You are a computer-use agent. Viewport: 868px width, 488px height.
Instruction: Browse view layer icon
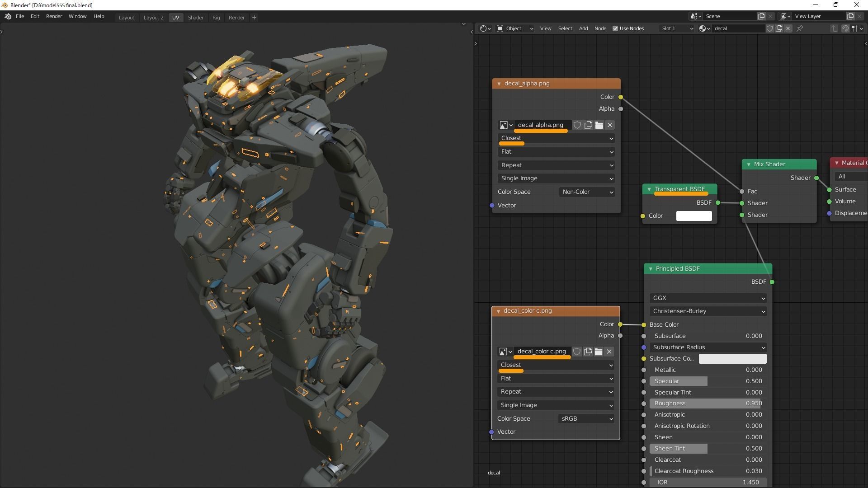pos(785,16)
